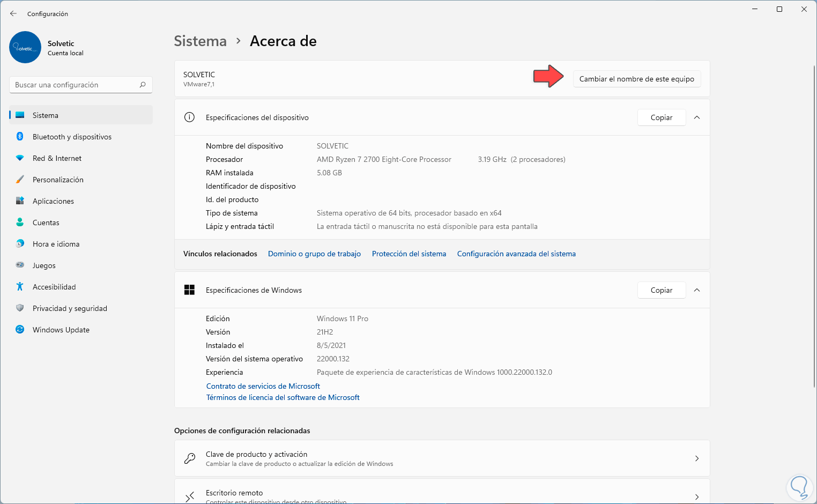The height and width of the screenshot is (504, 817).
Task: Select Cuentas in the sidebar
Action: tap(81, 223)
